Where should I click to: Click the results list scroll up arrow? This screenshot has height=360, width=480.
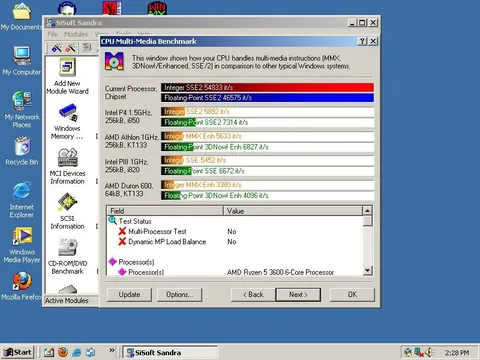click(367, 211)
